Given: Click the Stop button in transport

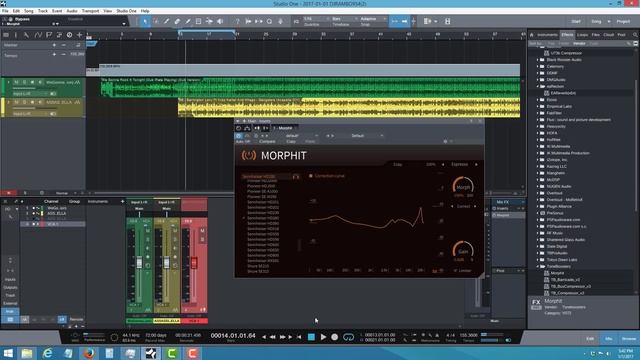Looking at the screenshot, I should 311,337.
